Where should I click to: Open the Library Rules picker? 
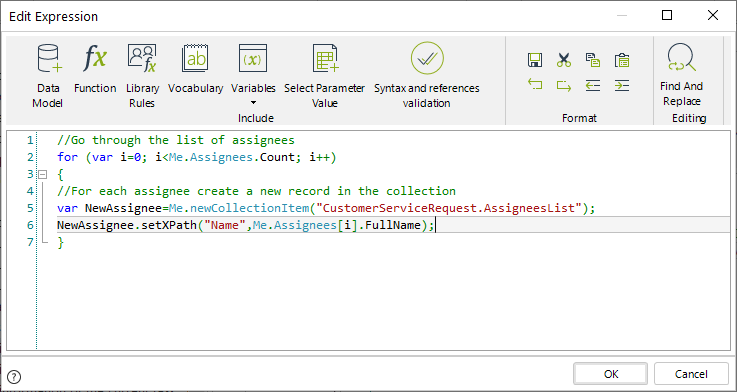pos(142,75)
